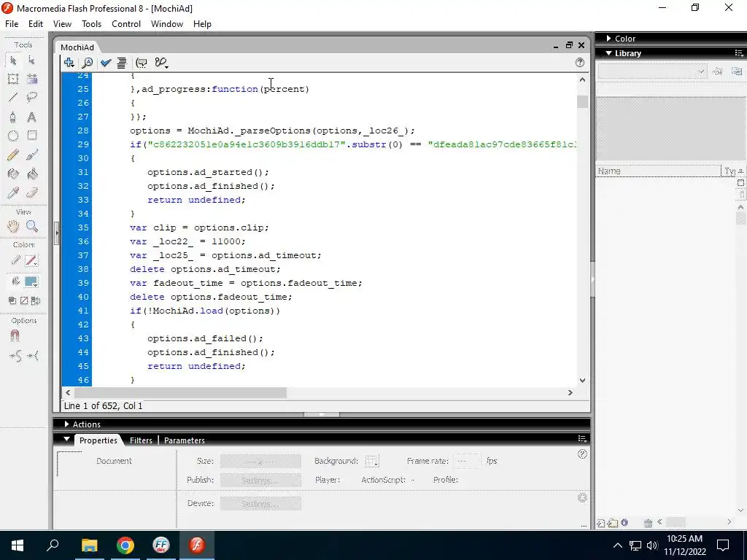
Task: Switch to the Filters tab
Action: point(141,440)
